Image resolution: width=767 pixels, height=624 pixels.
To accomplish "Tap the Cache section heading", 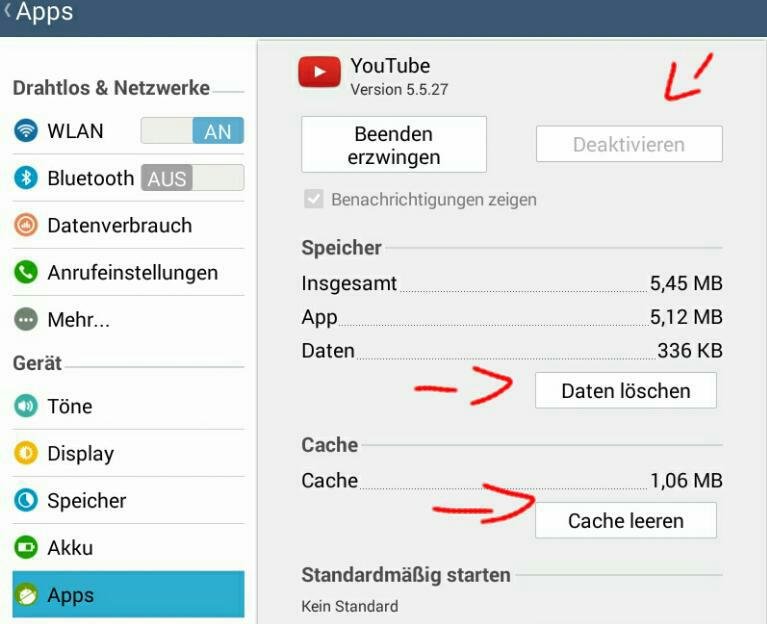I will coord(330,445).
